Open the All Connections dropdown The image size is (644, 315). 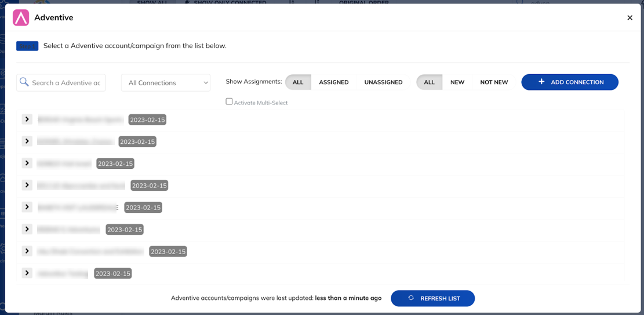(166, 82)
